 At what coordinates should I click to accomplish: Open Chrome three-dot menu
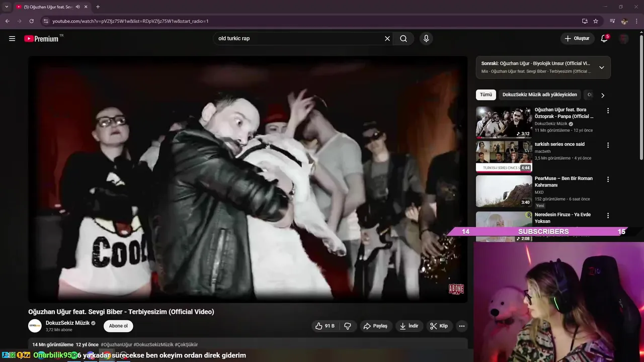[x=636, y=21]
